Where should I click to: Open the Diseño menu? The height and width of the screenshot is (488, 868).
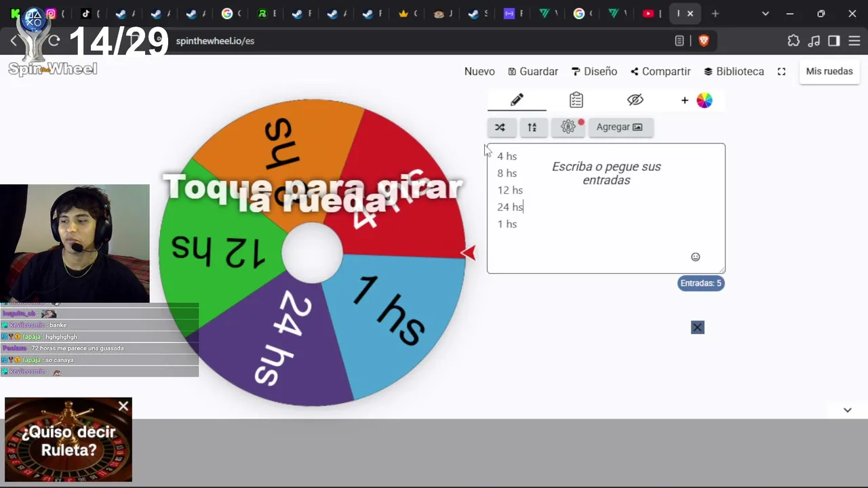(x=594, y=71)
